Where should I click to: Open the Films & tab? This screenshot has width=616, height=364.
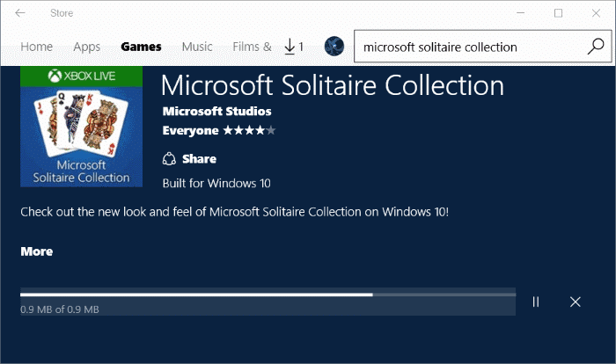click(x=252, y=47)
